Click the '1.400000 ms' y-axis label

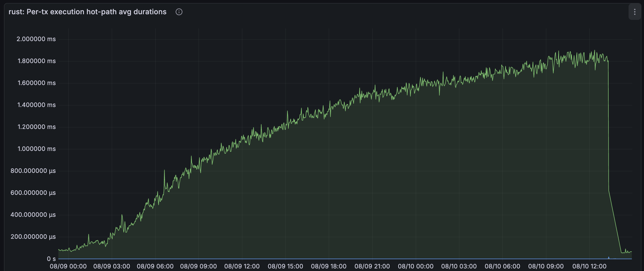pos(36,105)
